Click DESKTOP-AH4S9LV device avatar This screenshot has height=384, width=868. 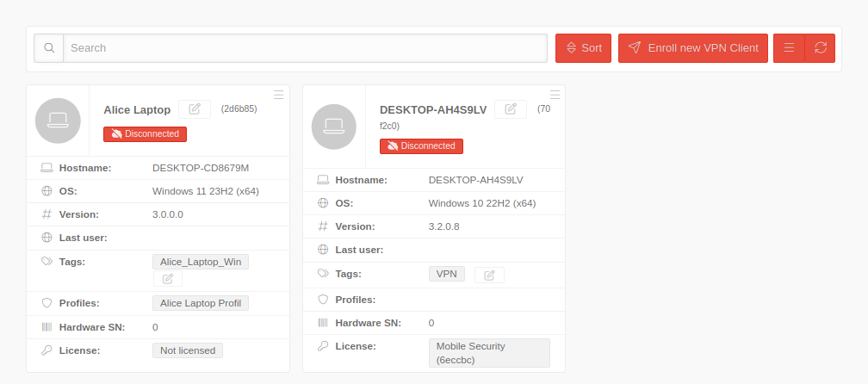334,127
